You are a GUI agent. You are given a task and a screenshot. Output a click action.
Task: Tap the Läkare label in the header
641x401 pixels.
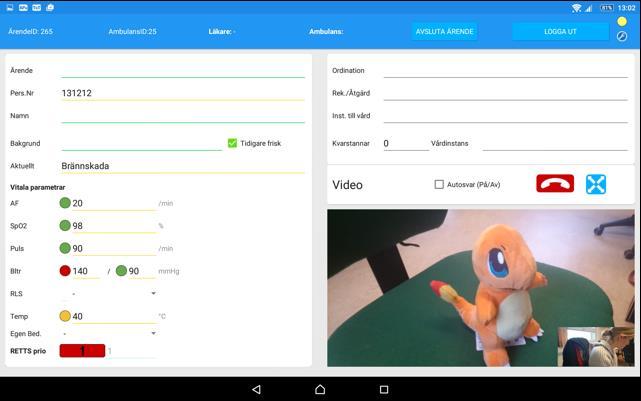pos(222,31)
